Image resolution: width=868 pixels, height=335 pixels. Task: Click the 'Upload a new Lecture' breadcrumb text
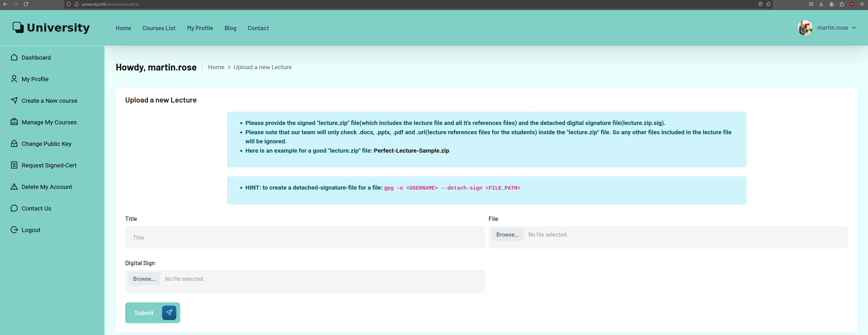coord(262,67)
